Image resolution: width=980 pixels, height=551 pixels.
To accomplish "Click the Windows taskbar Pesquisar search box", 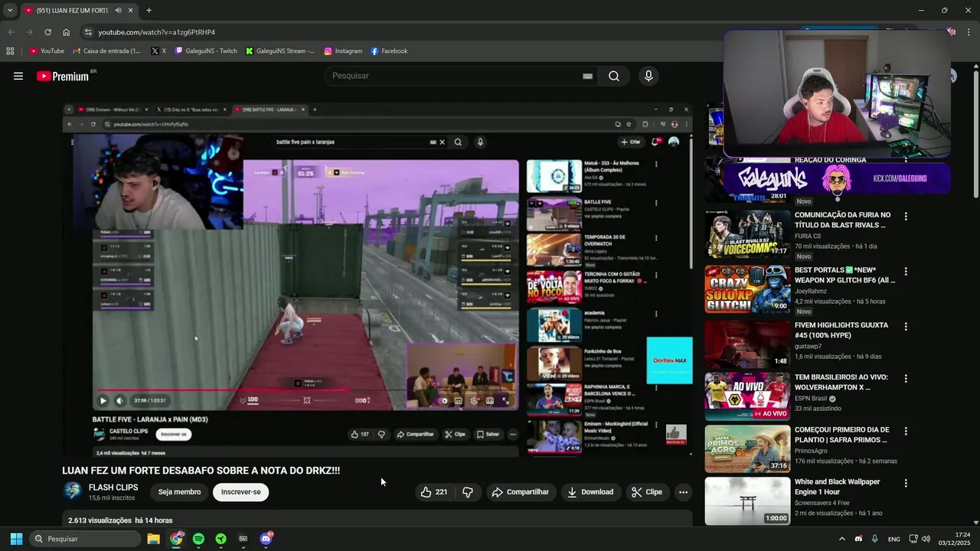I will [x=86, y=539].
